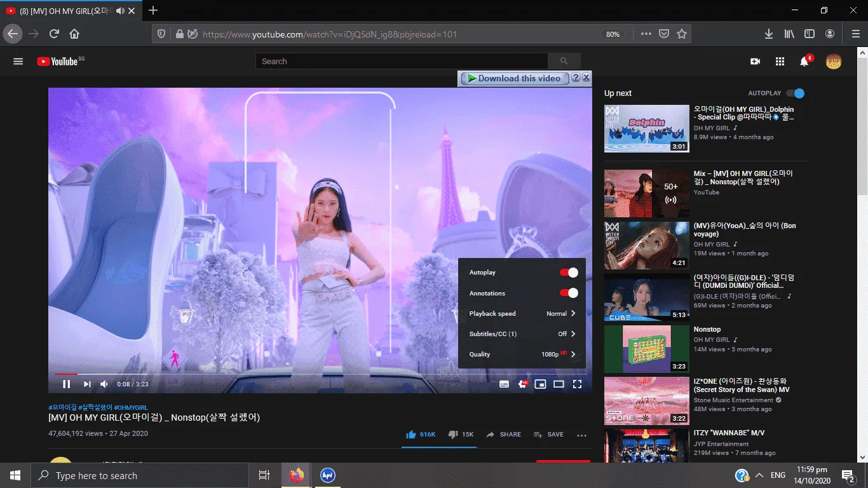Open the create video camera icon
868x488 pixels.
755,62
